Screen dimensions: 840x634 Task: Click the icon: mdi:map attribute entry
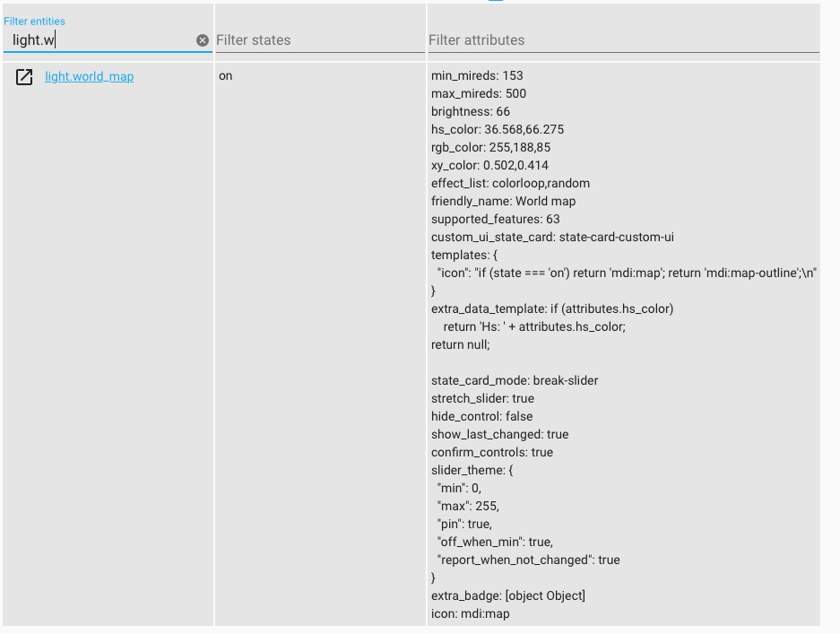coord(468,613)
